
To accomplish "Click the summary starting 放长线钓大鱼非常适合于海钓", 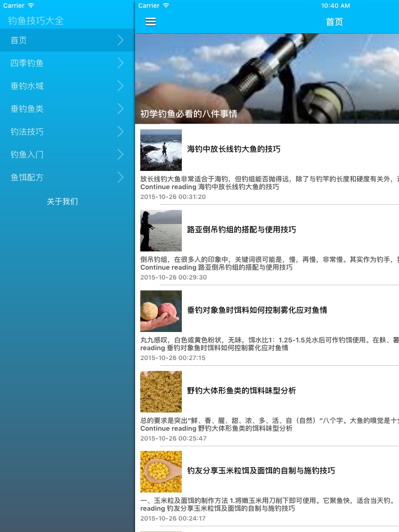I will tap(270, 179).
